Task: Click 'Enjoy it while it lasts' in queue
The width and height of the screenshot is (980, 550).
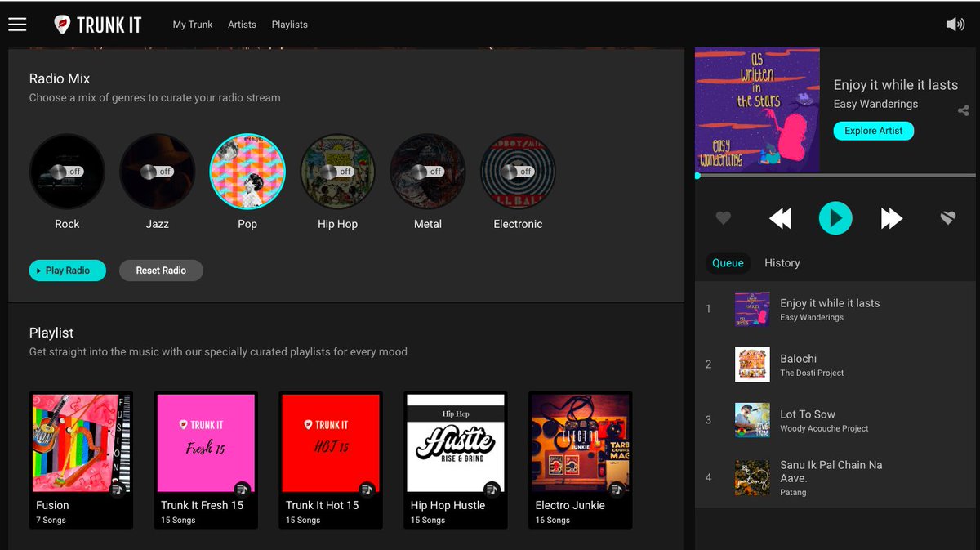Action: [830, 303]
